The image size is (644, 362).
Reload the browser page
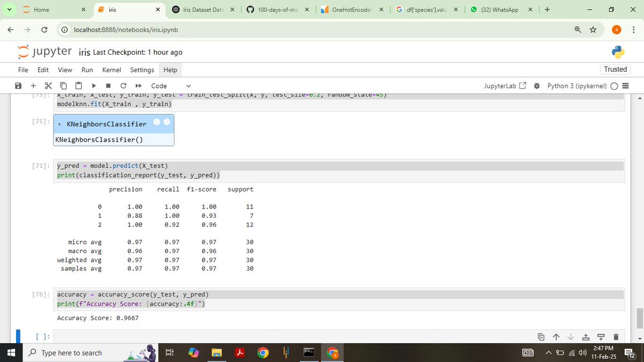(45, 29)
